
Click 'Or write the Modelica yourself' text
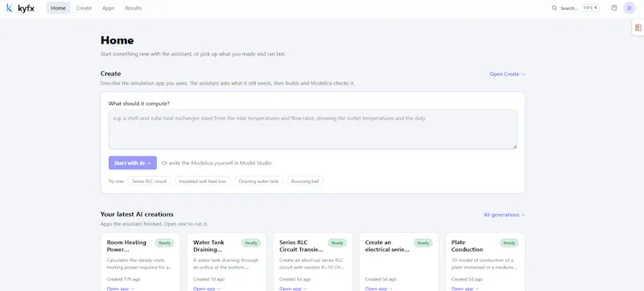[x=217, y=163]
